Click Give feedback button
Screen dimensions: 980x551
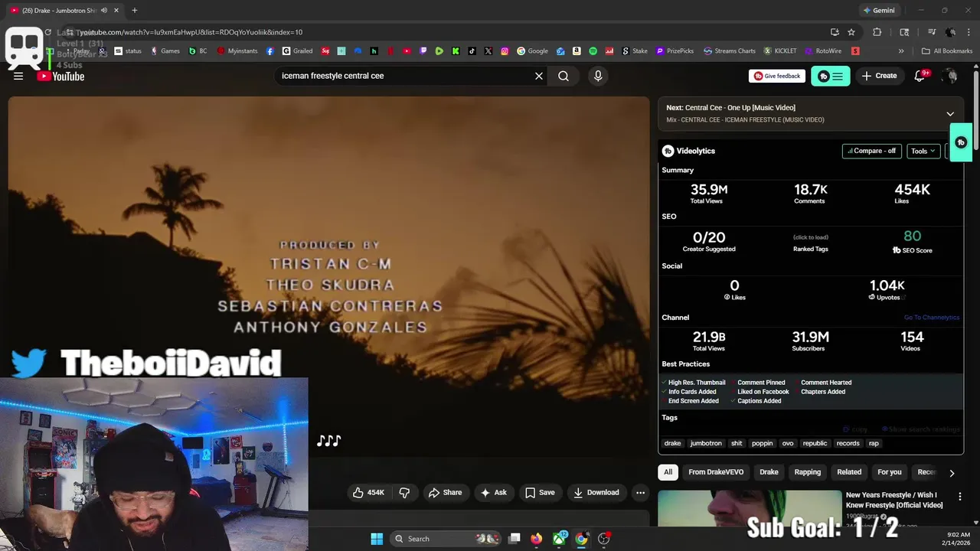(x=777, y=76)
